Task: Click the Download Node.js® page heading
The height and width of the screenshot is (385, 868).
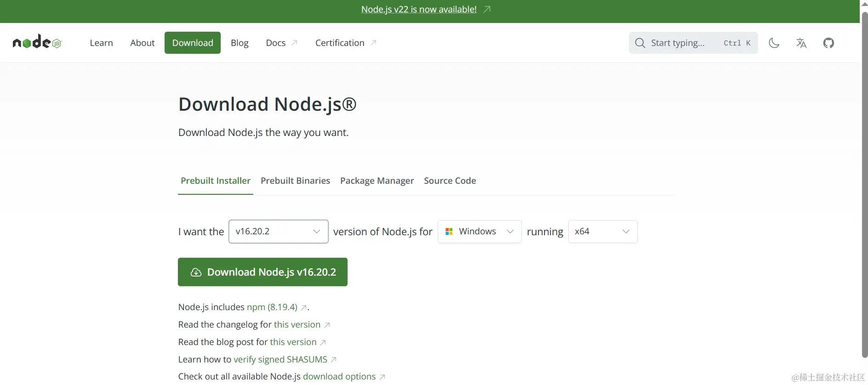Action: [268, 104]
